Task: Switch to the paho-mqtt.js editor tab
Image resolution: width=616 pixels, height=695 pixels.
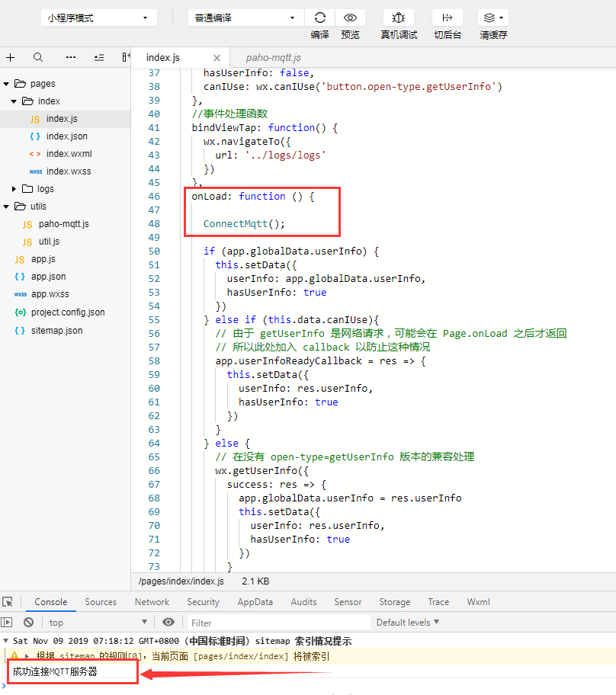Action: click(x=273, y=58)
